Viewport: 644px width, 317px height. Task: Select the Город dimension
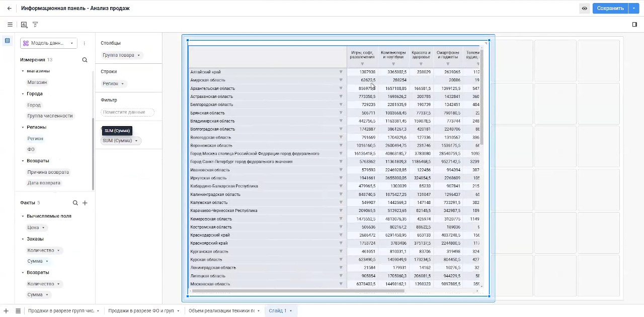coord(34,105)
